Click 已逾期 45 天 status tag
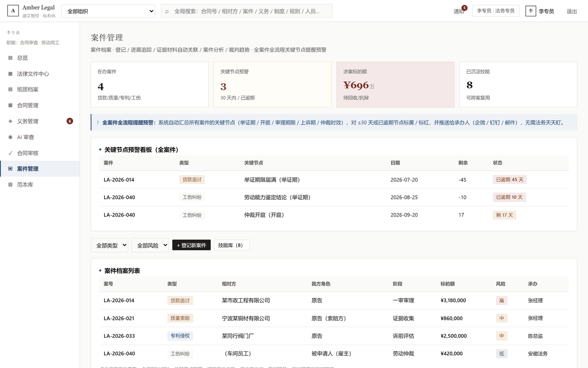The image size is (588, 368). [509, 180]
